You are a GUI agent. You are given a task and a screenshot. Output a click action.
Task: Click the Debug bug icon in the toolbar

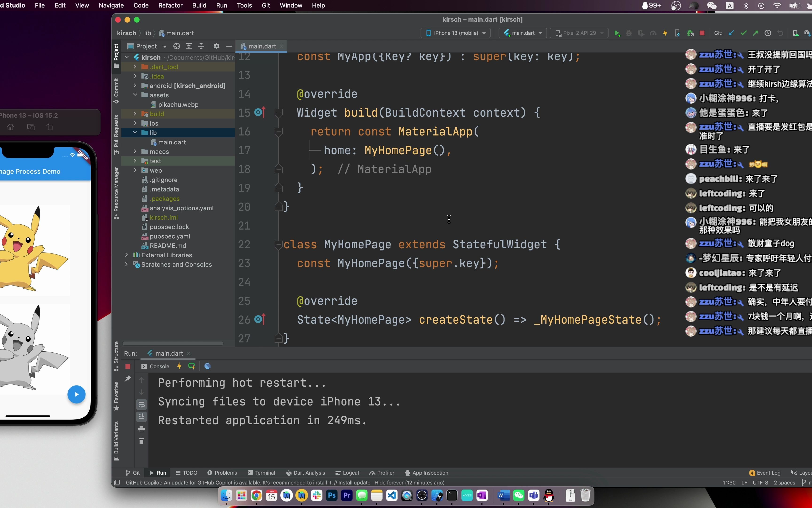629,33
